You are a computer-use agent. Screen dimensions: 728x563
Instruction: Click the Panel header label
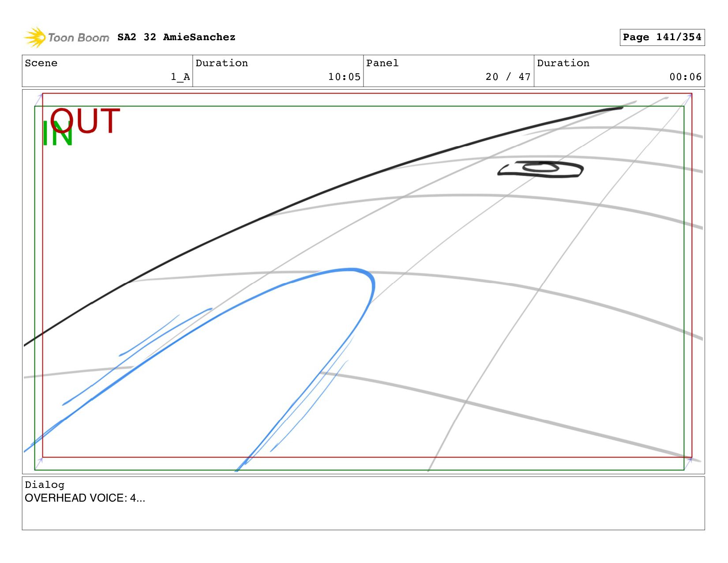point(382,63)
